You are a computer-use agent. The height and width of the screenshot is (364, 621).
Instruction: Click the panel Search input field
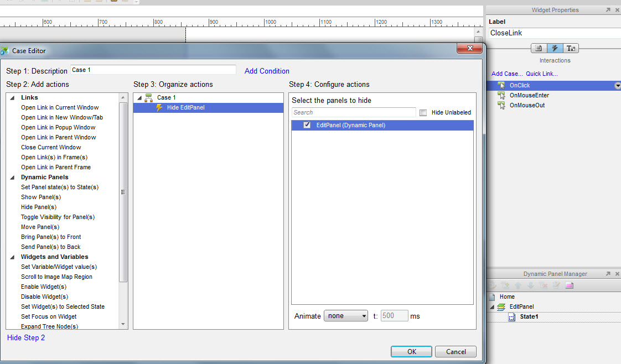(x=354, y=112)
